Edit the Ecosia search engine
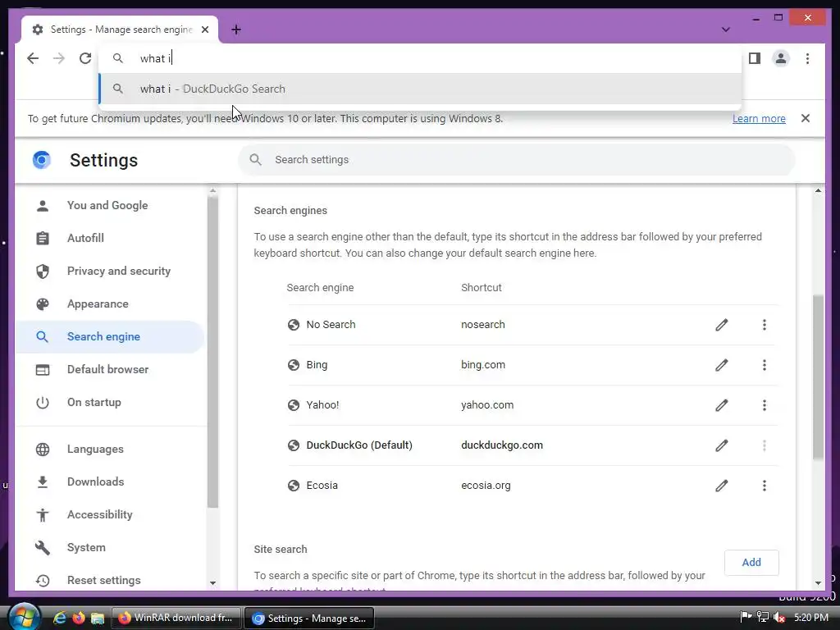 point(722,486)
